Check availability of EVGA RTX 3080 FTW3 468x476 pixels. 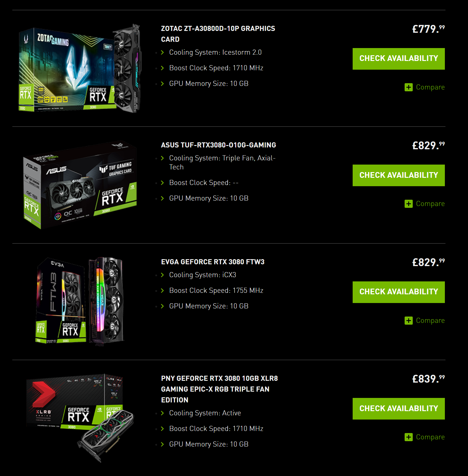coord(399,292)
